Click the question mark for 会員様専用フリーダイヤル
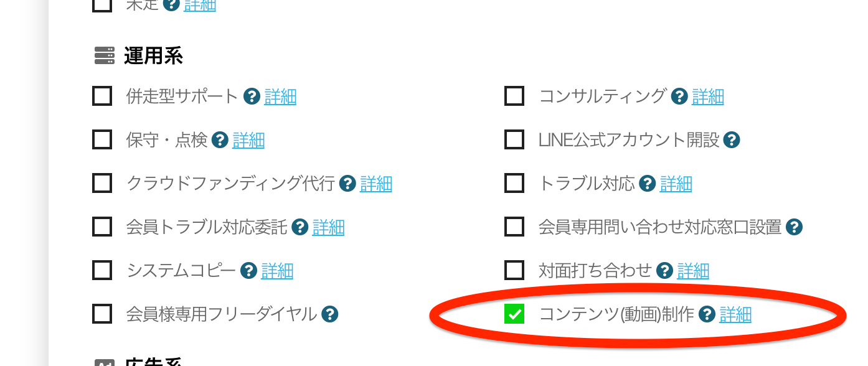868x366 pixels. coord(329,314)
